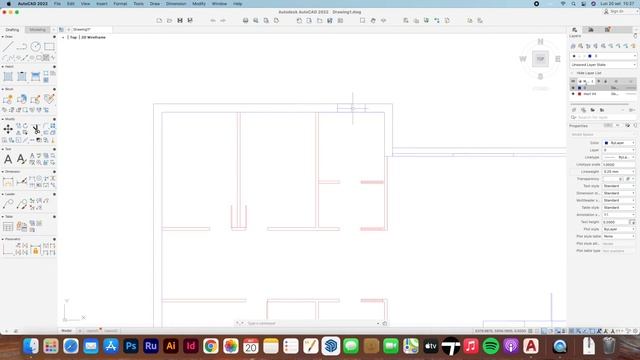Switch to the Model tab at bottom
This screenshot has width=640, height=360.
pyautogui.click(x=66, y=331)
